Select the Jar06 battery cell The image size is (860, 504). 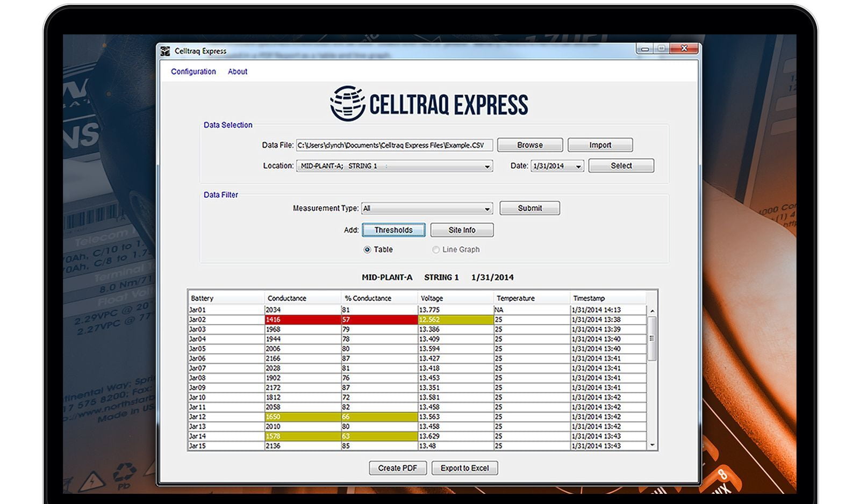(226, 358)
